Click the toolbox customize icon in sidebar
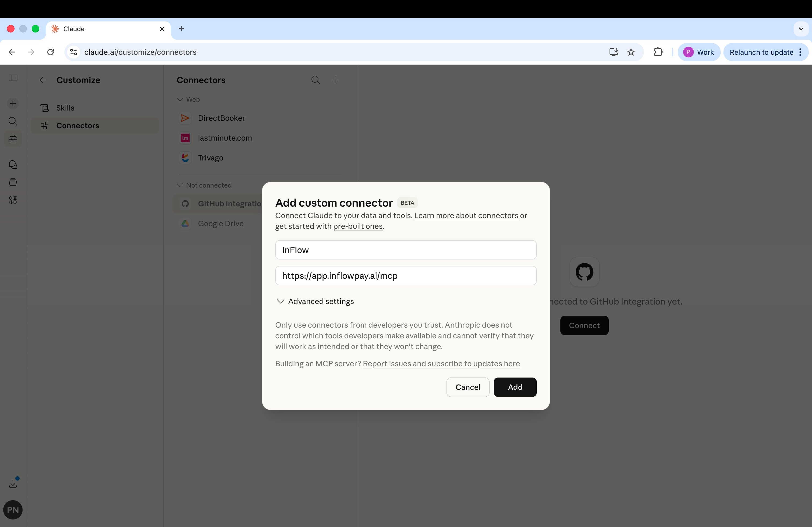Image resolution: width=812 pixels, height=527 pixels. (13, 139)
